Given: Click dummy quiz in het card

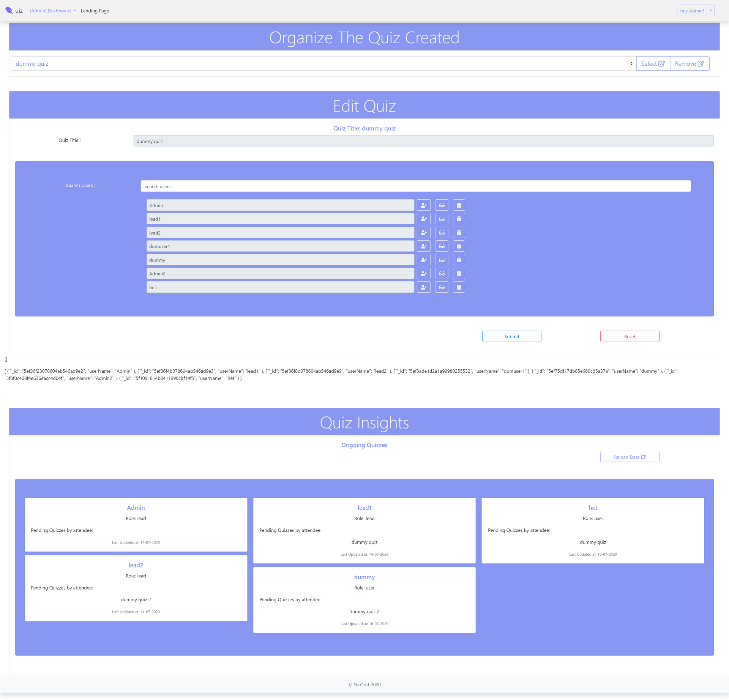Looking at the screenshot, I should pos(593,542).
